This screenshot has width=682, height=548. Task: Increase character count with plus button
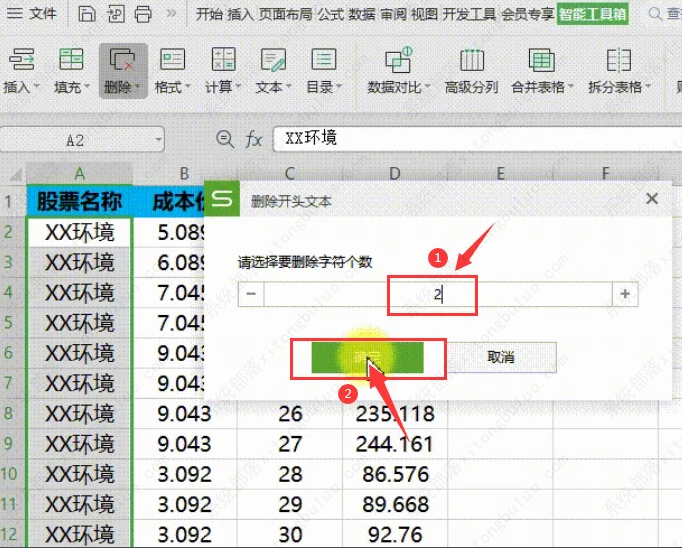pyautogui.click(x=625, y=294)
